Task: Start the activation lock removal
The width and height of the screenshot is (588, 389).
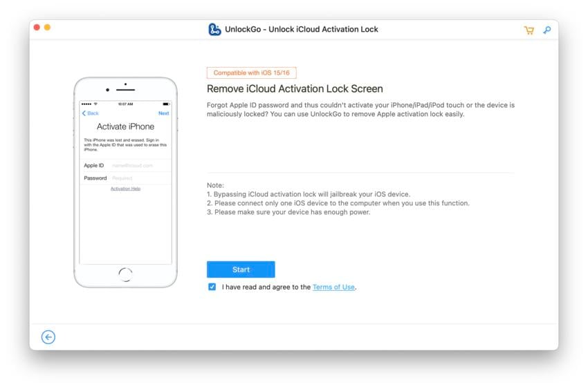Action: [x=241, y=269]
